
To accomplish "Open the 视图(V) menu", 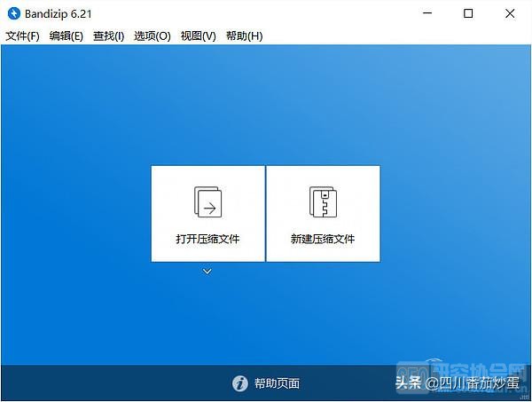I will 198,35.
